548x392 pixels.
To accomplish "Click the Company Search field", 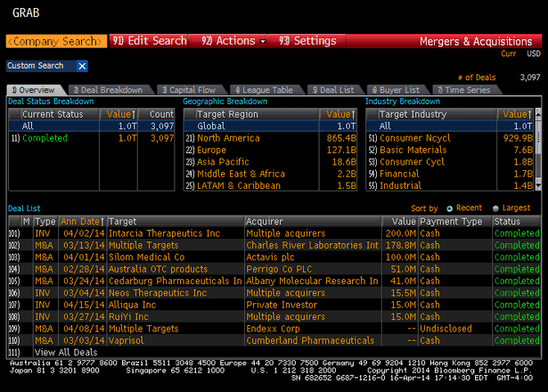I will pos(57,41).
